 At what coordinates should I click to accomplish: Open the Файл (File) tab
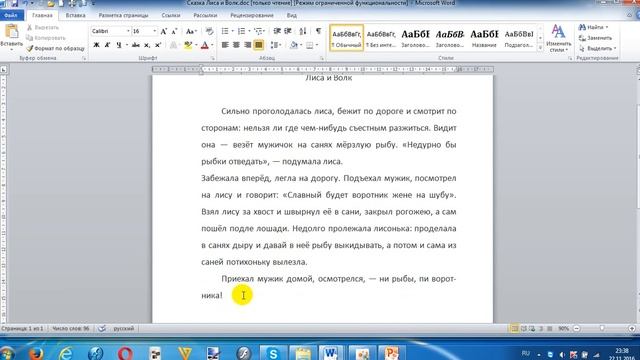click(x=11, y=16)
